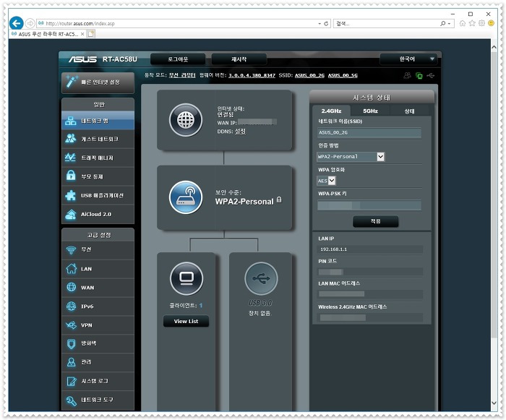This screenshot has height=420, width=506.
Task: Click the 로그아웃 logout button
Action: point(178,59)
